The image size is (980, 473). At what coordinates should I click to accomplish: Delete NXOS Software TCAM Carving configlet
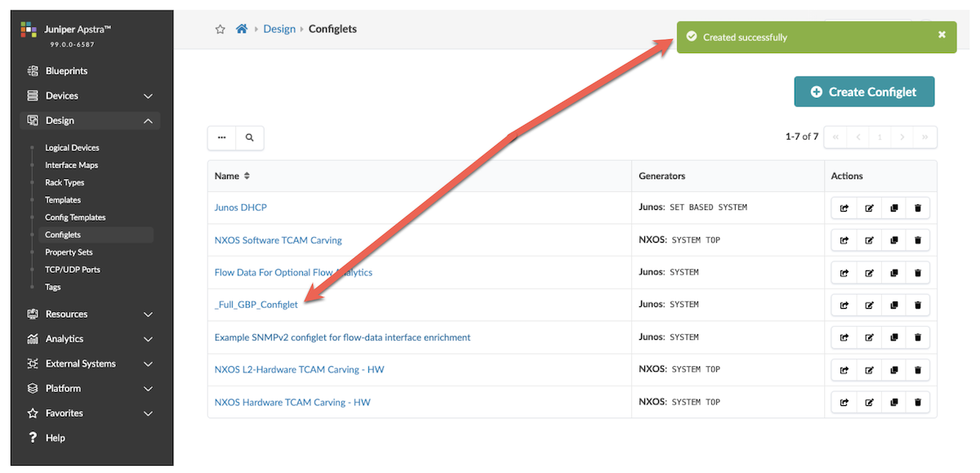[918, 240]
